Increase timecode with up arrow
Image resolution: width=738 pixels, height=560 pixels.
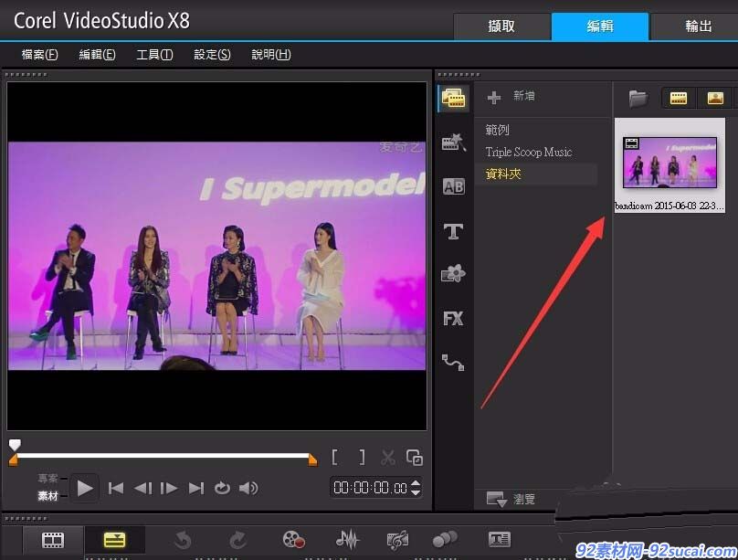pyautogui.click(x=416, y=483)
